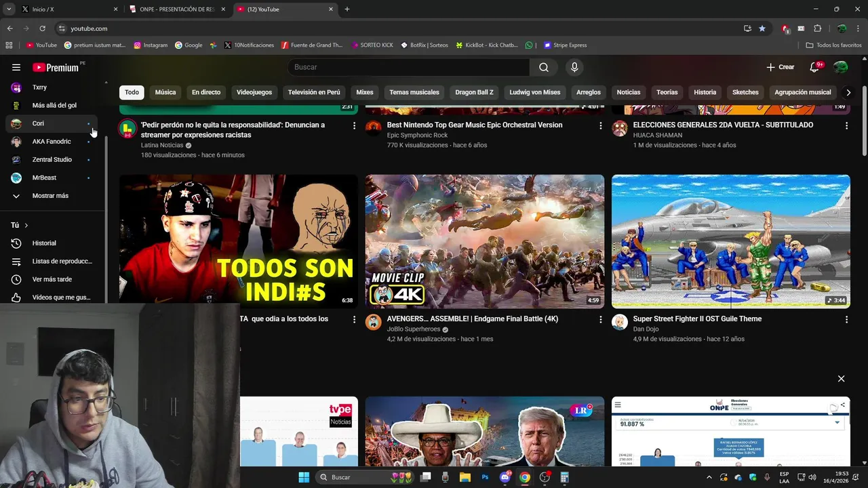
Task: Open options menu for Latina Noticias video
Action: click(x=354, y=125)
